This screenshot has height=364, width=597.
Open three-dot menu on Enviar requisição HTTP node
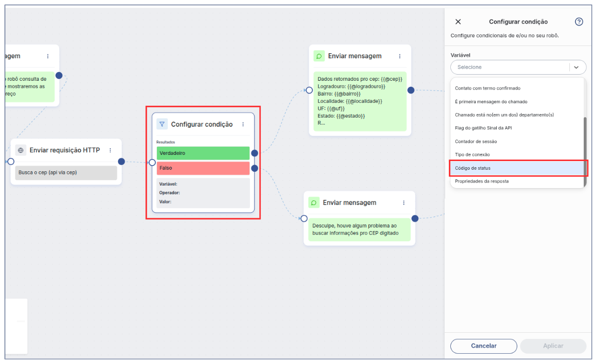(x=110, y=150)
